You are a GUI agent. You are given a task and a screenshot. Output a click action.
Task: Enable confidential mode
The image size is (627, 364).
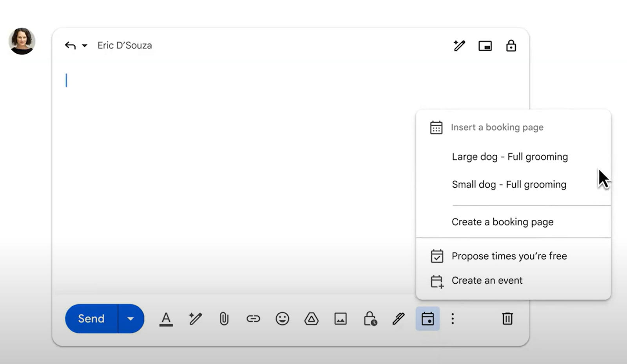coord(370,319)
